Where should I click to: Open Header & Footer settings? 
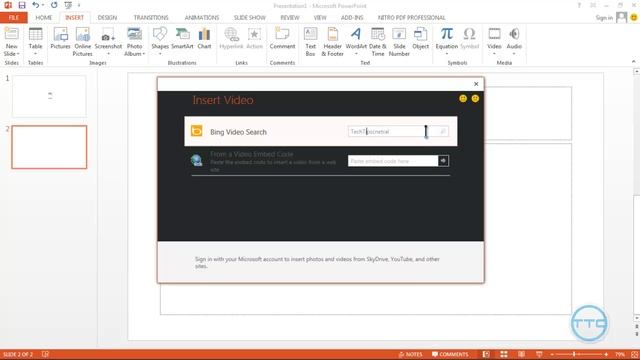332,42
